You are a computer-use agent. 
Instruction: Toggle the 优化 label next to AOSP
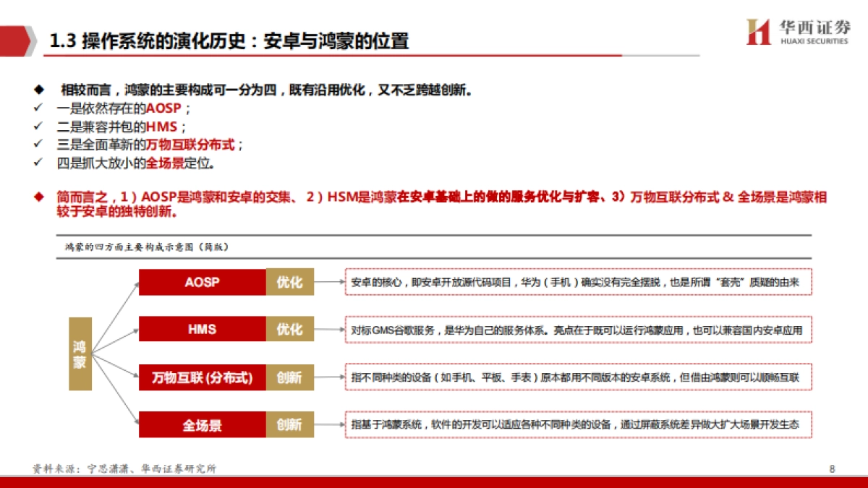click(291, 283)
